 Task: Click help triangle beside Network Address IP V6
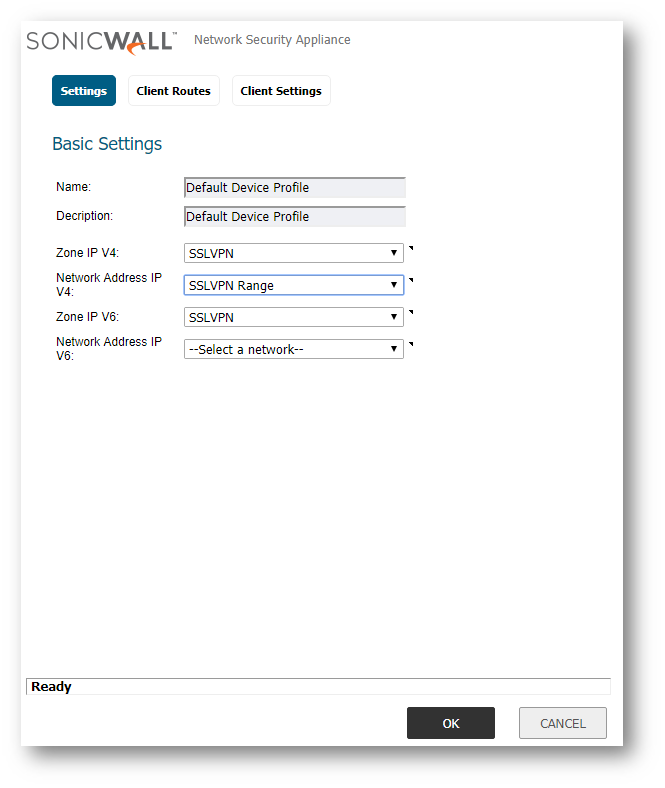click(x=411, y=344)
